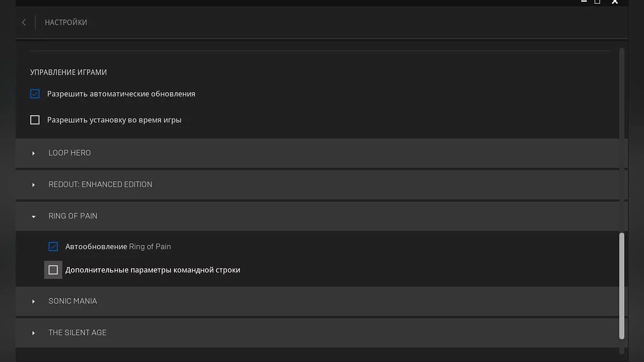Click the triangle icon beside Loop Hero
This screenshot has width=644, height=362.
[x=33, y=153]
